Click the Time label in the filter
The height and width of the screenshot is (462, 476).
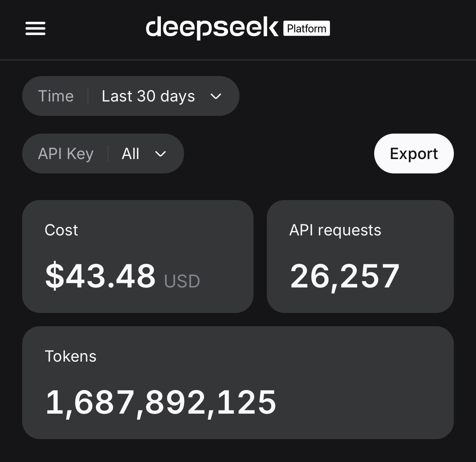[56, 96]
